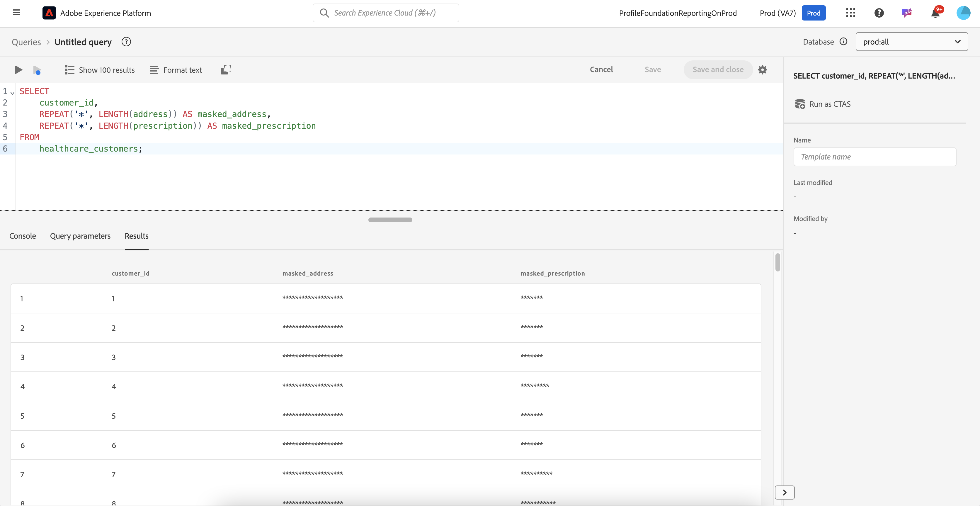Click the run selected query icon
980x506 pixels.
pos(37,70)
